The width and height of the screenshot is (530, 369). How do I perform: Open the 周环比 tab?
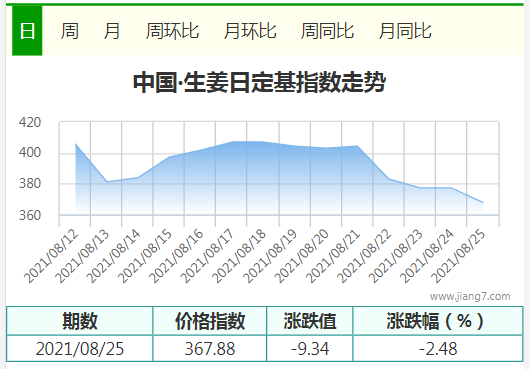point(172,31)
